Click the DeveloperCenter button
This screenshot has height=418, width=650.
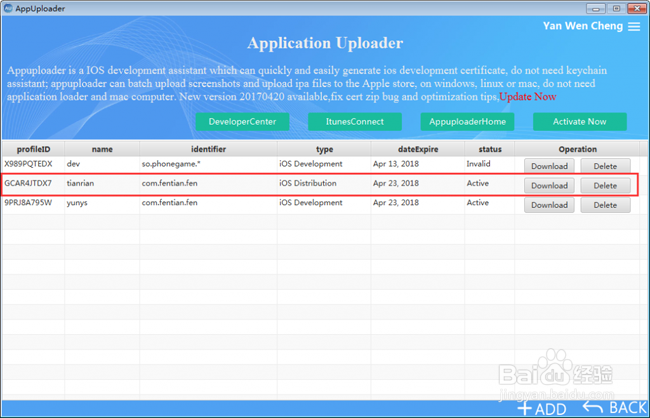point(242,122)
